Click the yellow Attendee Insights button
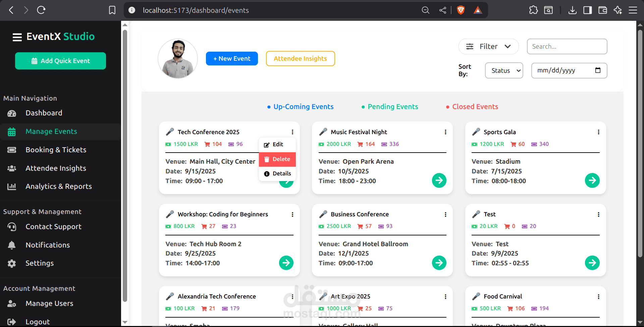The width and height of the screenshot is (644, 327). [x=300, y=59]
